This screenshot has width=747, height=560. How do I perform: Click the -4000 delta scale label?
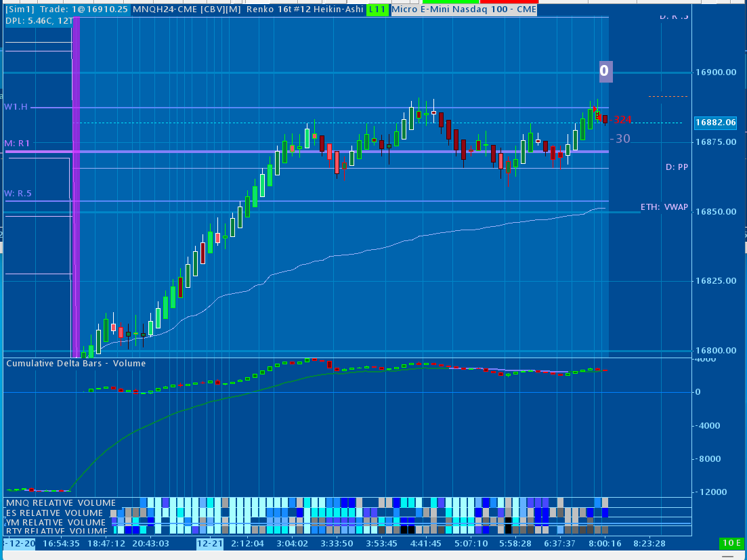click(x=708, y=425)
